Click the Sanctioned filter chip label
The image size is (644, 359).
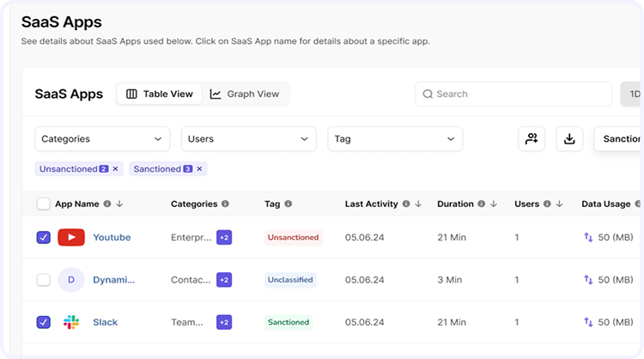coord(157,169)
